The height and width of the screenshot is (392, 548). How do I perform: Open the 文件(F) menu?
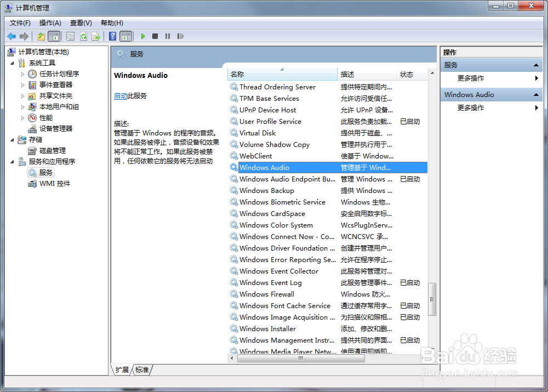[x=20, y=23]
